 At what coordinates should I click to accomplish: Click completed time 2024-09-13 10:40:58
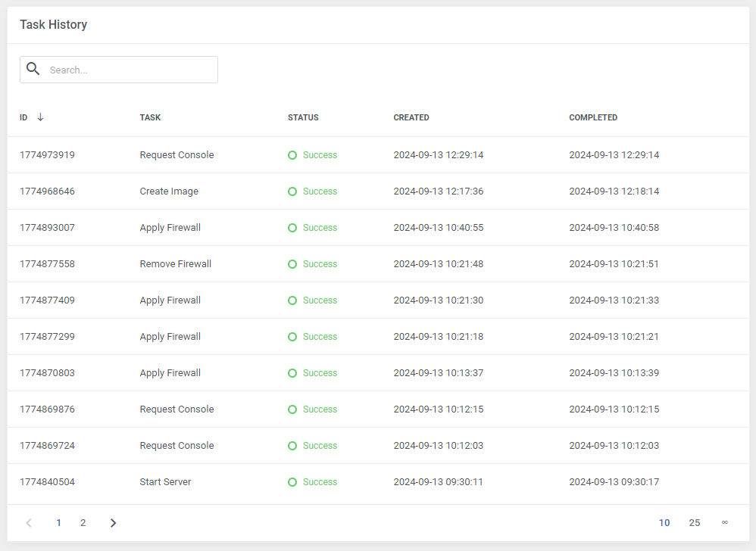point(614,228)
